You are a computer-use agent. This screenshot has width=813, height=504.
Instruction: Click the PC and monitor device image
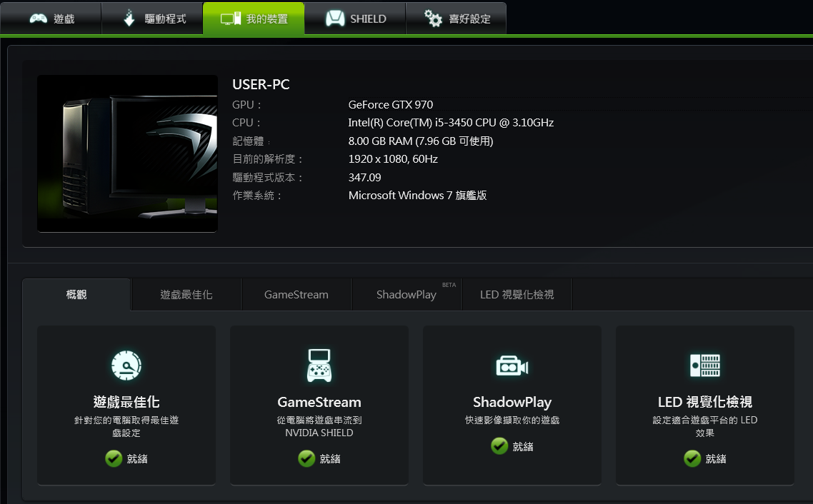pos(128,153)
